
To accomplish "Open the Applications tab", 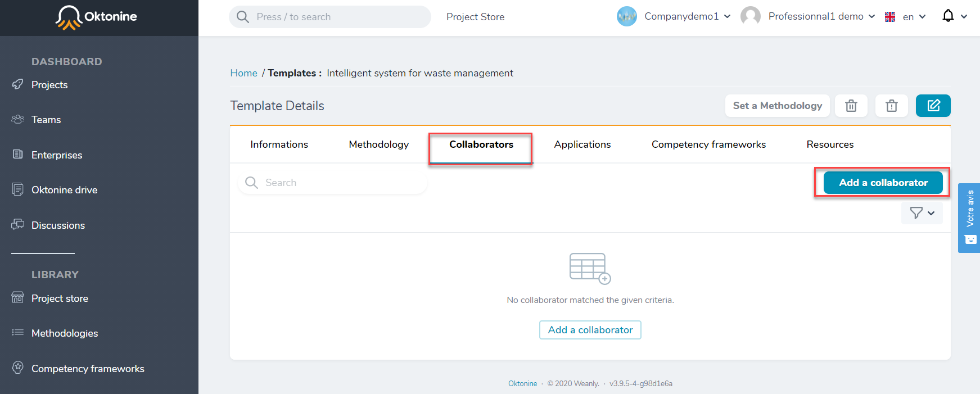I will [582, 144].
